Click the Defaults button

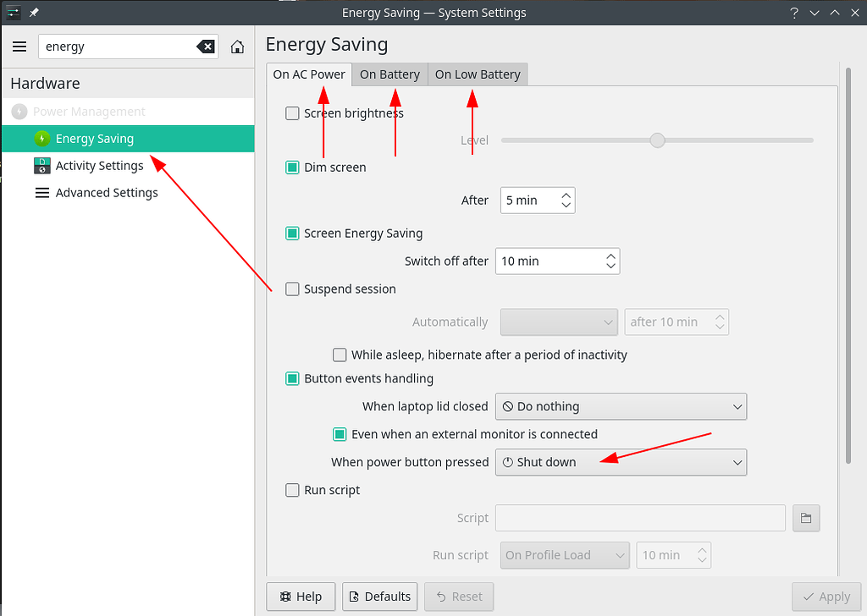(379, 597)
